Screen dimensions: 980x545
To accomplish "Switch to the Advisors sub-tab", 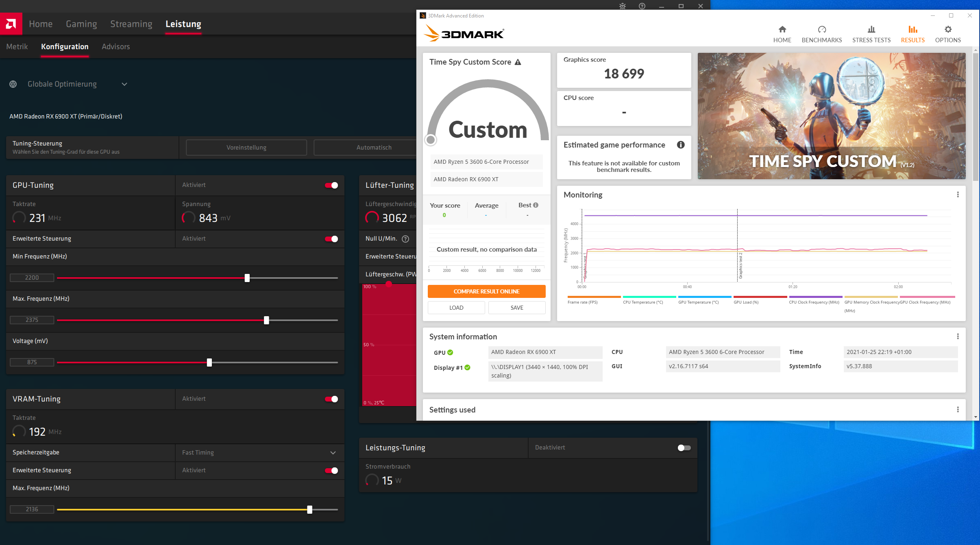I will [115, 47].
